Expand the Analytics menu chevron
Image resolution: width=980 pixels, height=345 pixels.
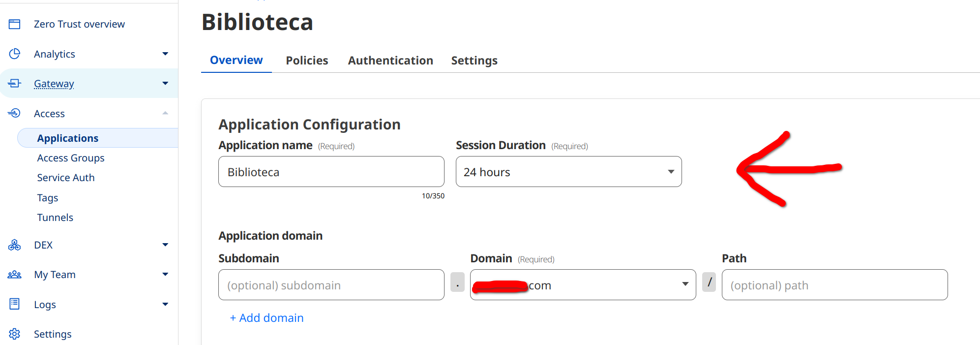[165, 54]
